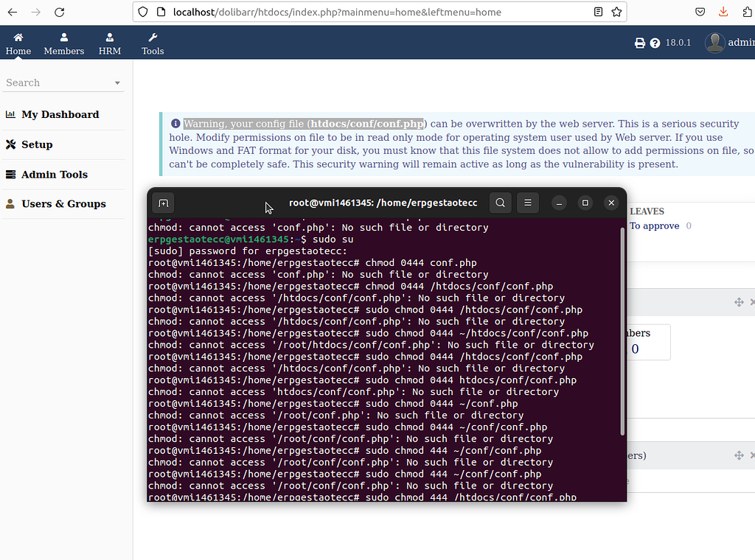This screenshot has height=560, width=755.
Task: Click the browser reload button
Action: [59, 12]
